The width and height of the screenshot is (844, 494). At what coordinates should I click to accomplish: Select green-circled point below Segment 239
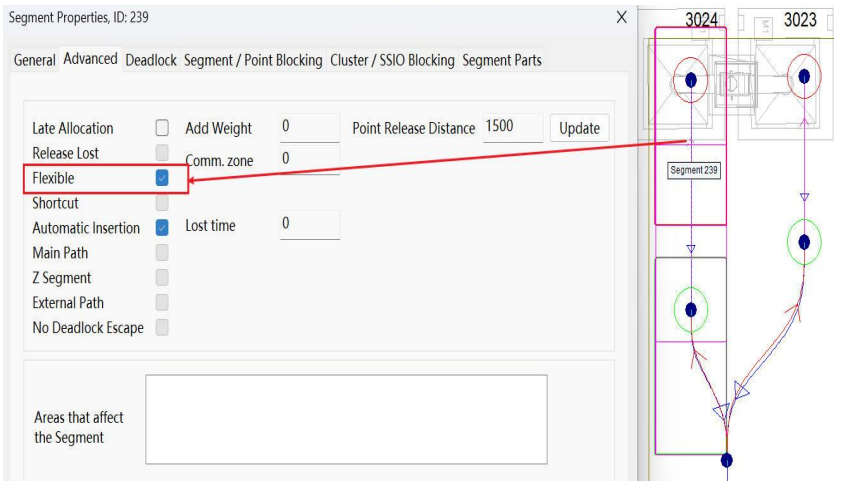click(691, 310)
